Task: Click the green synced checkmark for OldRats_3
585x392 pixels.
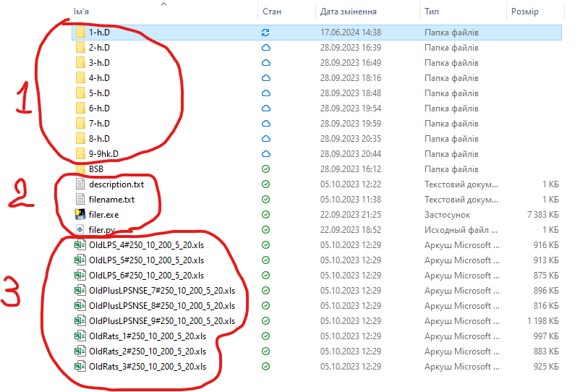Action: (265, 367)
